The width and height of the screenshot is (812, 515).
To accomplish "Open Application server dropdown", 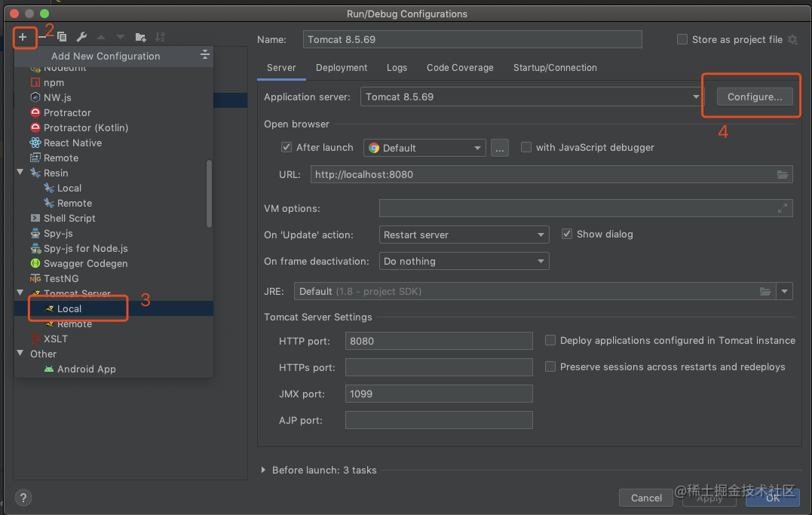I will [x=532, y=97].
